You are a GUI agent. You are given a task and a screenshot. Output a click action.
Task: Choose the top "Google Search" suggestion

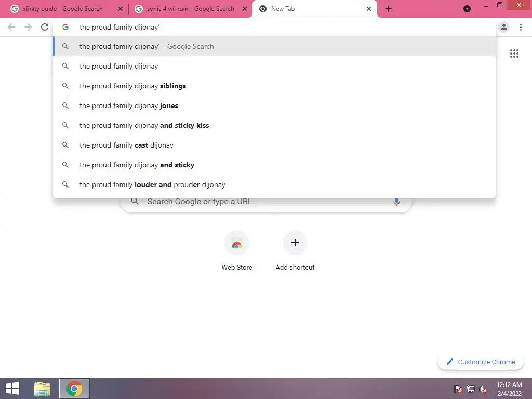click(274, 46)
